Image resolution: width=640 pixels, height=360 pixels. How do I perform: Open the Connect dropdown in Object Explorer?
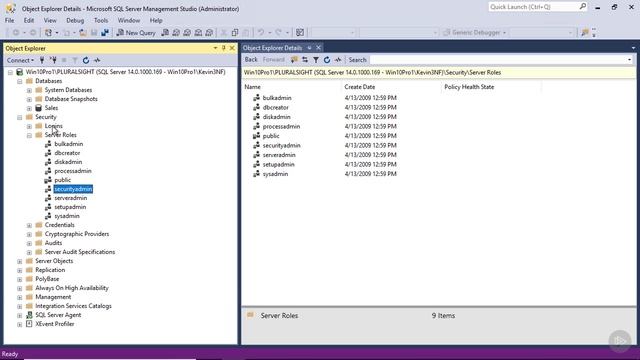(20, 60)
